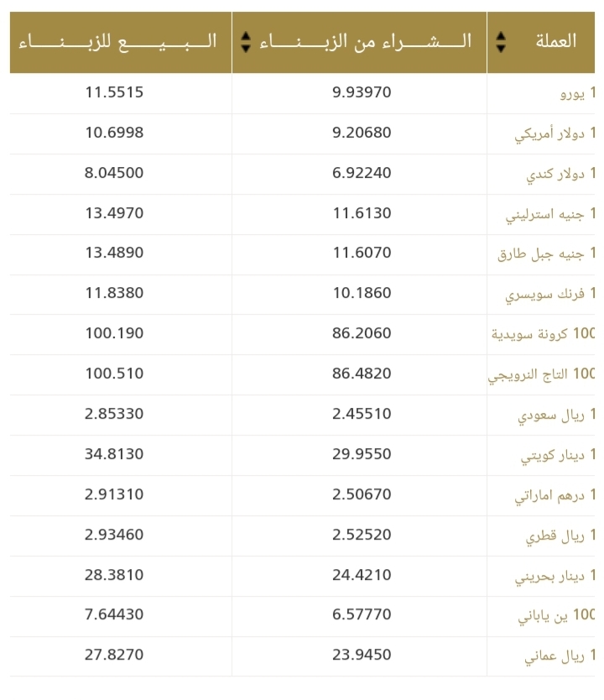Open the دولار أمريكي currency entry
This screenshot has width=604, height=700.
click(x=554, y=133)
